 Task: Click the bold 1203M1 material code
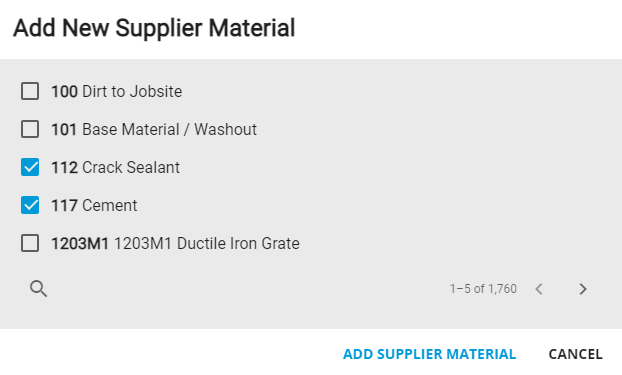(x=80, y=244)
